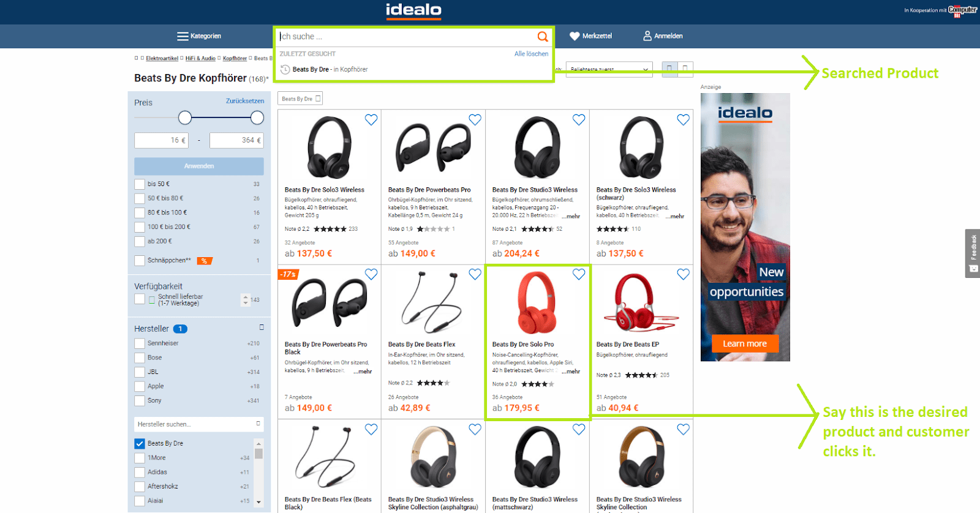Check the 'ab 200 €' filter

pos(140,242)
